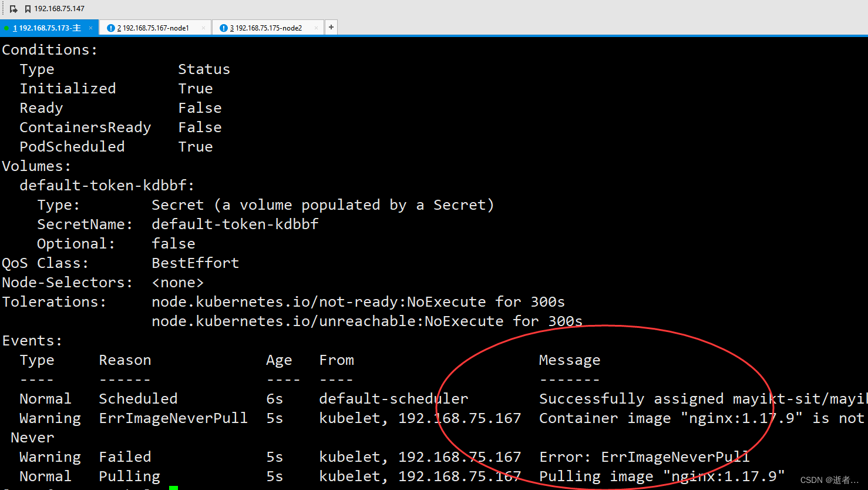Click the alert icon on the node2 tab
This screenshot has height=490, width=868.
point(223,28)
